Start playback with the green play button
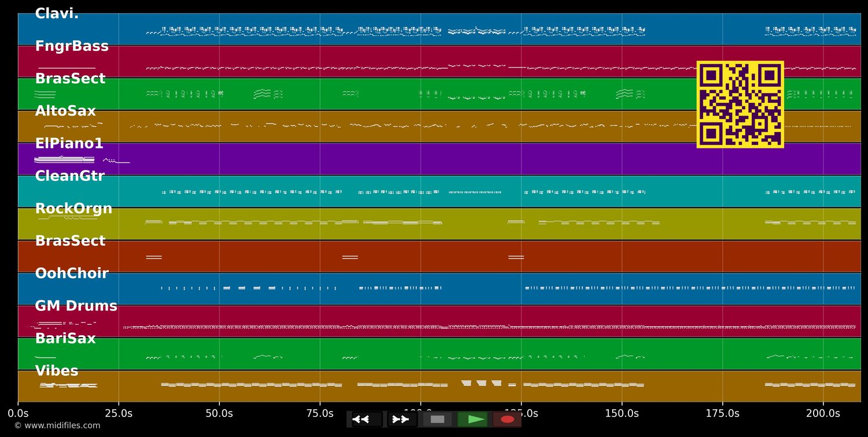The image size is (868, 437). pyautogui.click(x=473, y=419)
